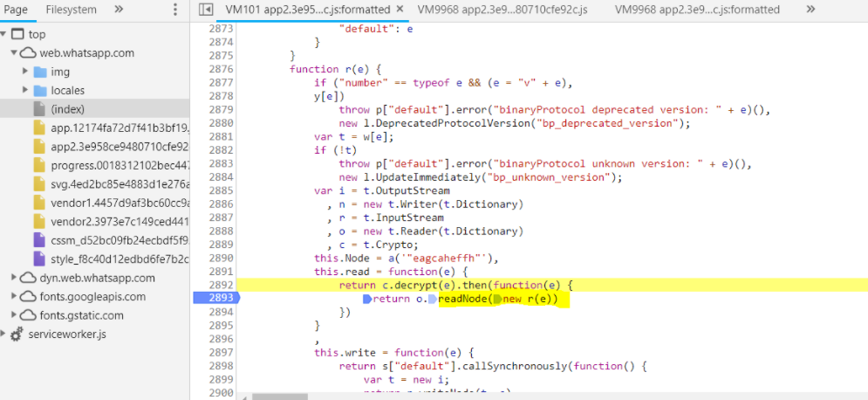The image size is (868, 400).
Task: Set a breakpoint on line 2881
Action: tap(221, 136)
